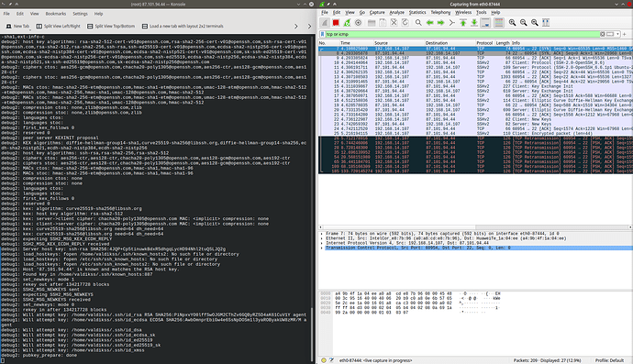Screen dimensions: 633x364
Task: Open Find Packet magnifier in Wireshark
Action: [x=418, y=23]
